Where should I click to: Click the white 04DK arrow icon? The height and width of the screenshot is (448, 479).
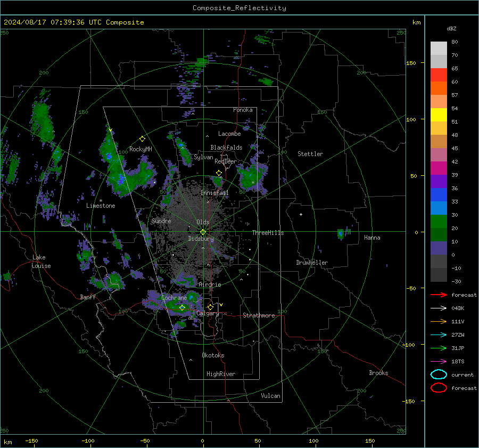(x=439, y=308)
